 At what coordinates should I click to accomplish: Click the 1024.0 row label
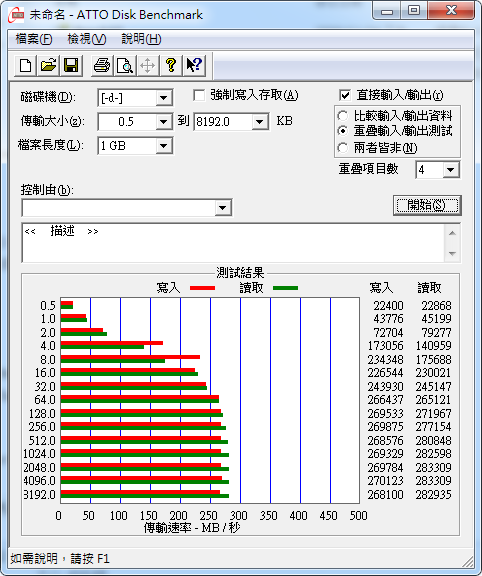[x=39, y=454]
